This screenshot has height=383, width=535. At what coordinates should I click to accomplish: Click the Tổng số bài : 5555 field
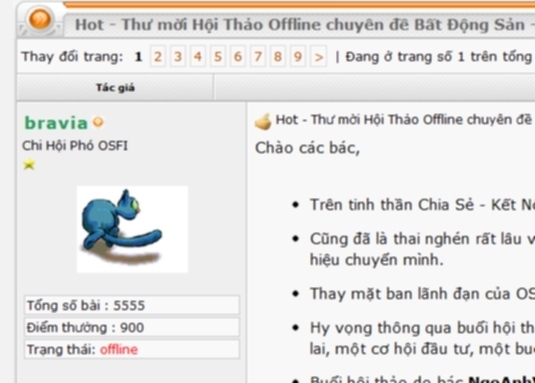(132, 305)
